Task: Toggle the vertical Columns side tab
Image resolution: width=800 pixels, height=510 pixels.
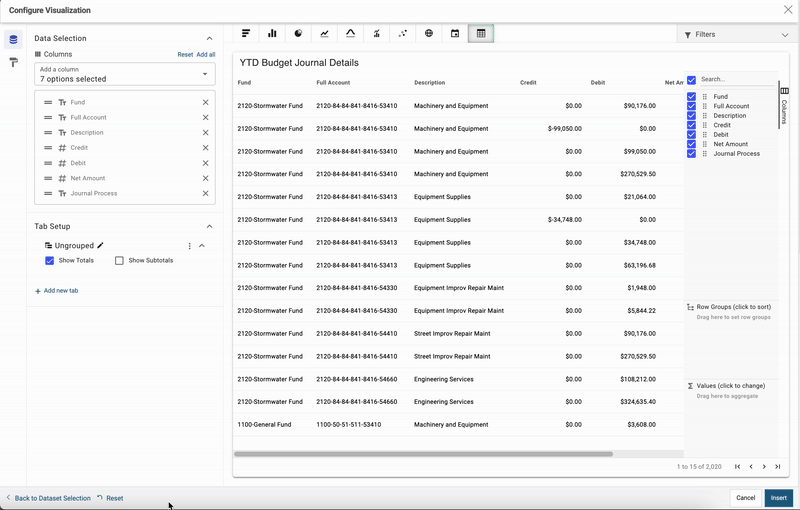Action: (x=784, y=105)
